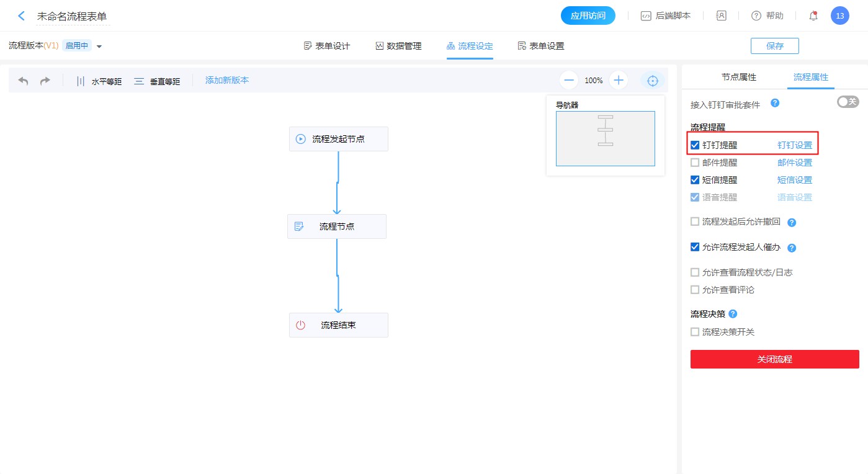Click the zoom in plus icon
This screenshot has height=474, width=868.
click(x=618, y=81)
